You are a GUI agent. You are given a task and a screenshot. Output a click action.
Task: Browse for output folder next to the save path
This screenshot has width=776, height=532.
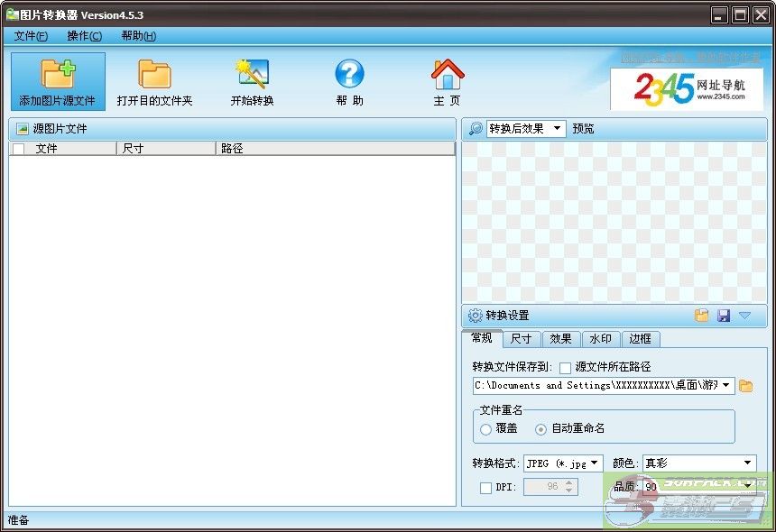pyautogui.click(x=746, y=386)
